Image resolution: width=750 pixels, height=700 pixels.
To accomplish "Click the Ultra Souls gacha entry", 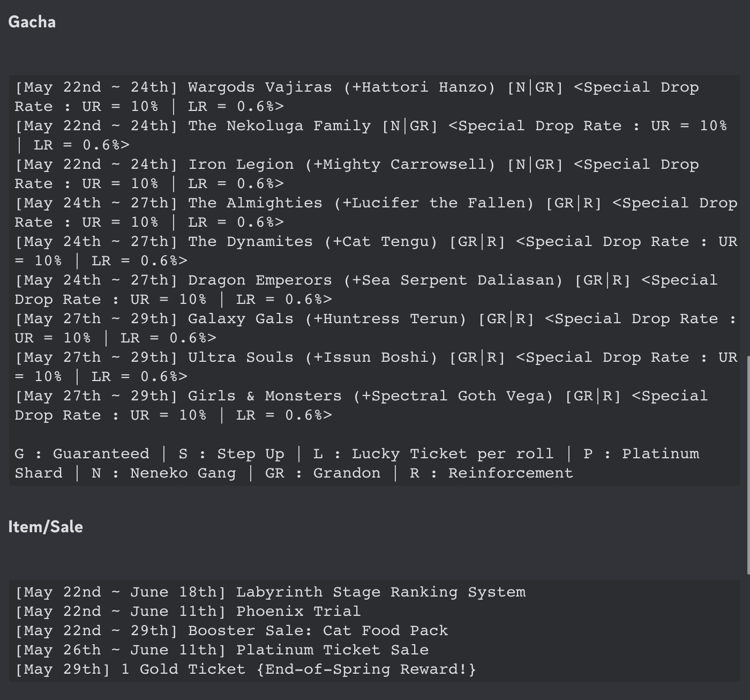I will pos(241,358).
